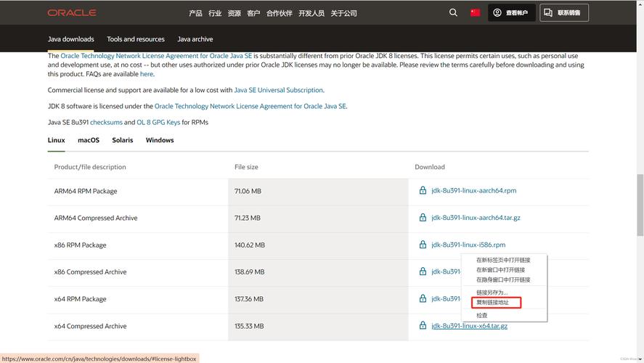The width and height of the screenshot is (644, 363).
Task: Choose 在新标签页中打开链接 from context menu
Action: tap(505, 260)
